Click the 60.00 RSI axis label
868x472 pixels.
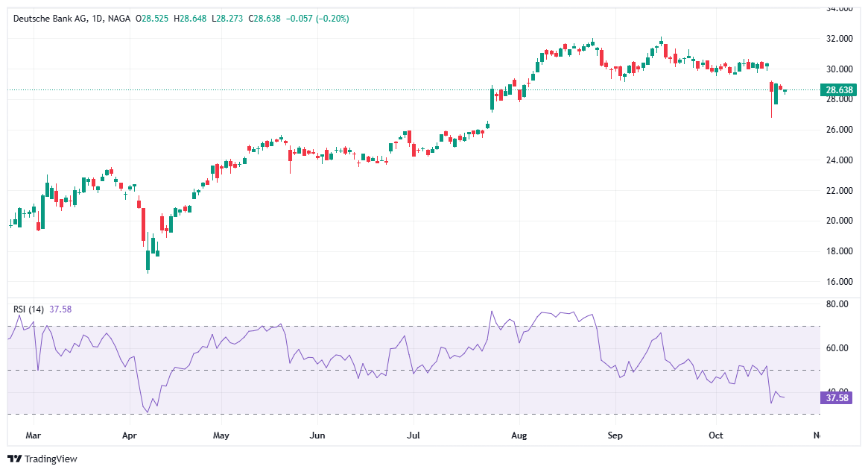coord(837,348)
